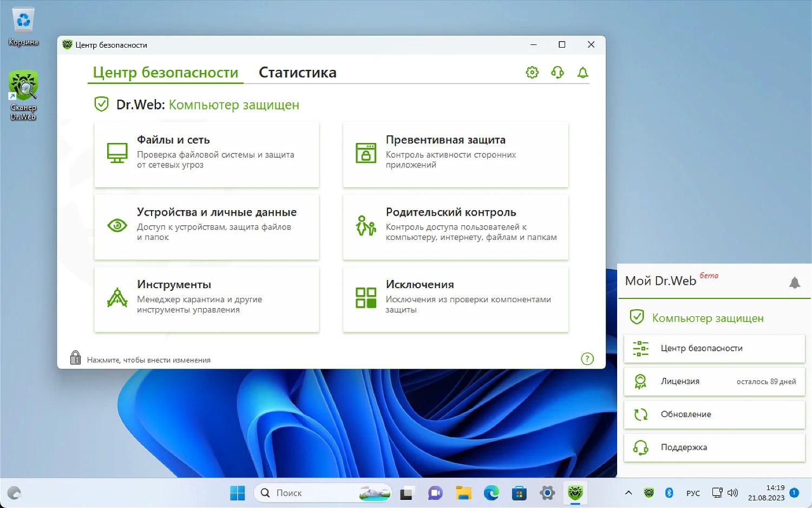Image resolution: width=812 pixels, height=508 pixels.
Task: Click Dr.Web icon in system tray
Action: (x=649, y=493)
